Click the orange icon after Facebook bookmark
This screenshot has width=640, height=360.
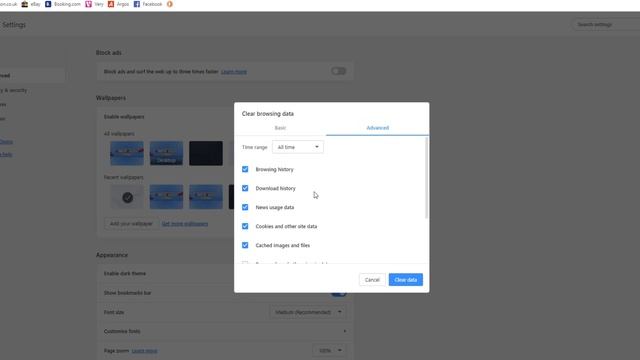(x=169, y=4)
